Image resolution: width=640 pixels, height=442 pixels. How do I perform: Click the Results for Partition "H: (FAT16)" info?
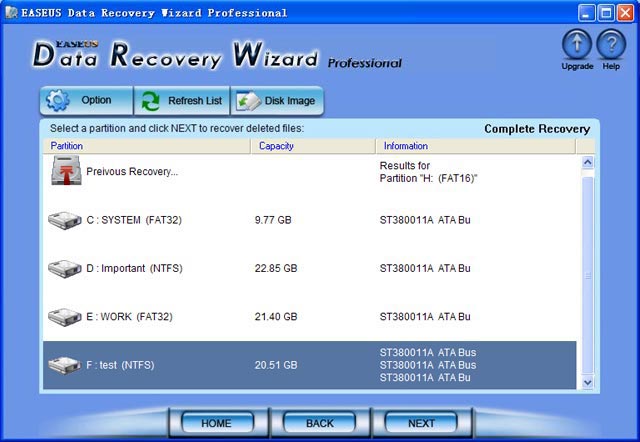pos(428,172)
